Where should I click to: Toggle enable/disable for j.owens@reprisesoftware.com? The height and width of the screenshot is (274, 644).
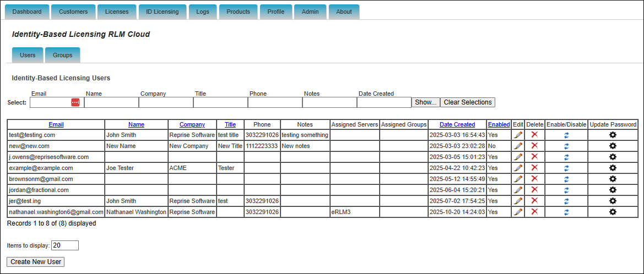click(566, 157)
